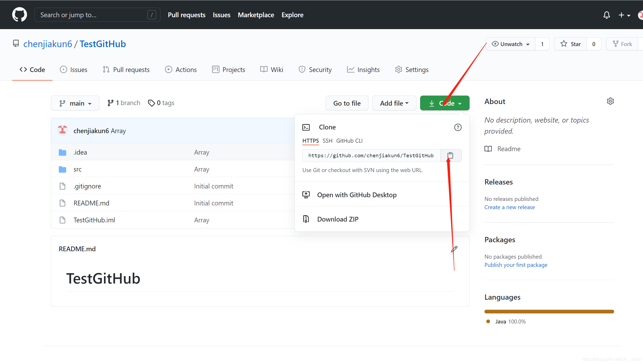Click Issues in top navigation bar
Screen dimensions: 643x364
point(222,15)
